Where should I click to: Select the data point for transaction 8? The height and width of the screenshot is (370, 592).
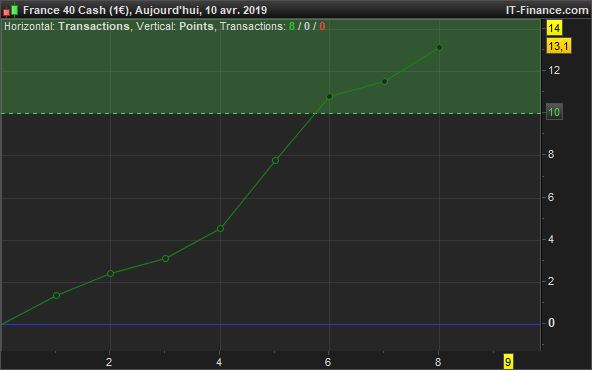click(x=439, y=48)
